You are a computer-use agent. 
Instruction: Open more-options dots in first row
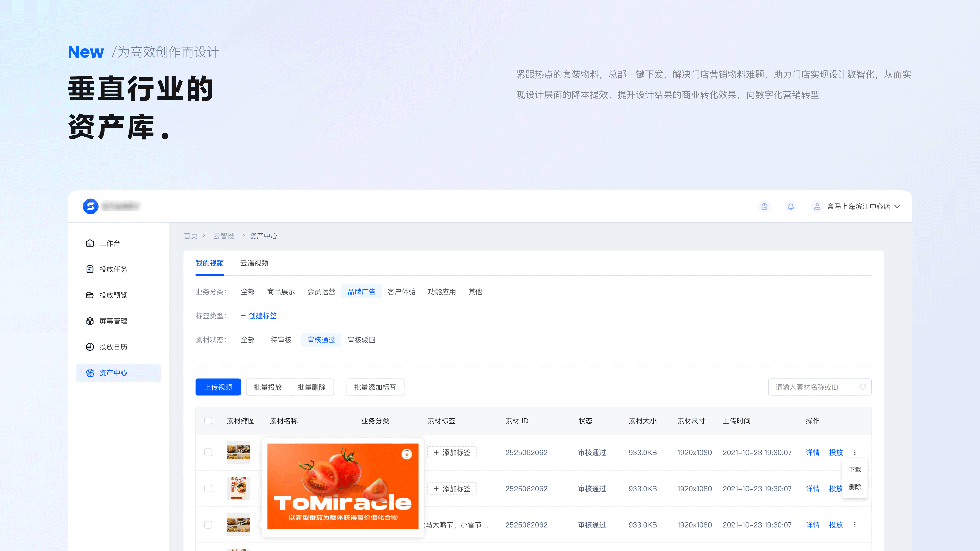(x=855, y=453)
